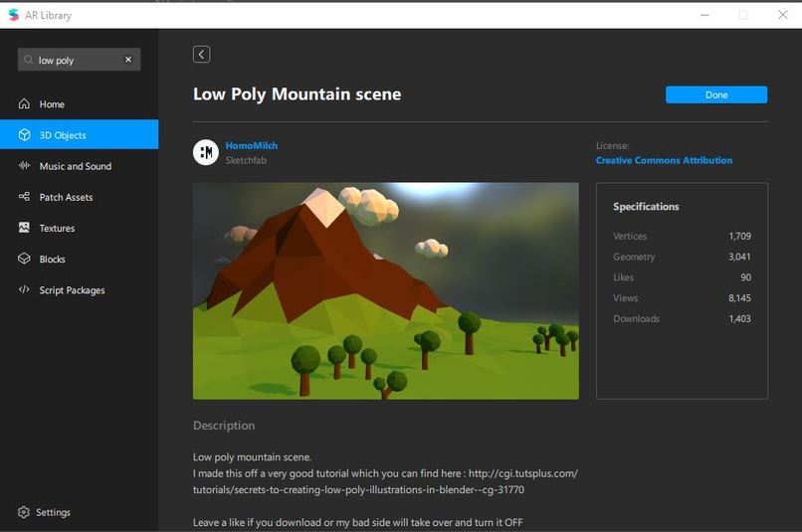
Task: Close the AR Library window
Action: click(782, 15)
